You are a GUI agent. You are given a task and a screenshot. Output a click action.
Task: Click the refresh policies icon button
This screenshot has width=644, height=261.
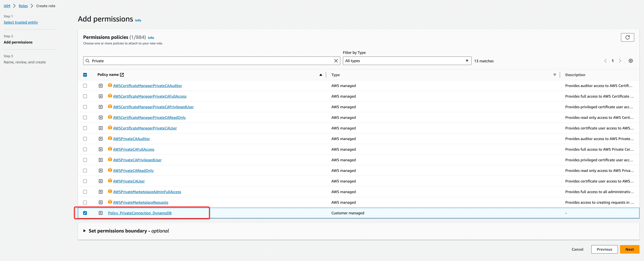pos(627,37)
